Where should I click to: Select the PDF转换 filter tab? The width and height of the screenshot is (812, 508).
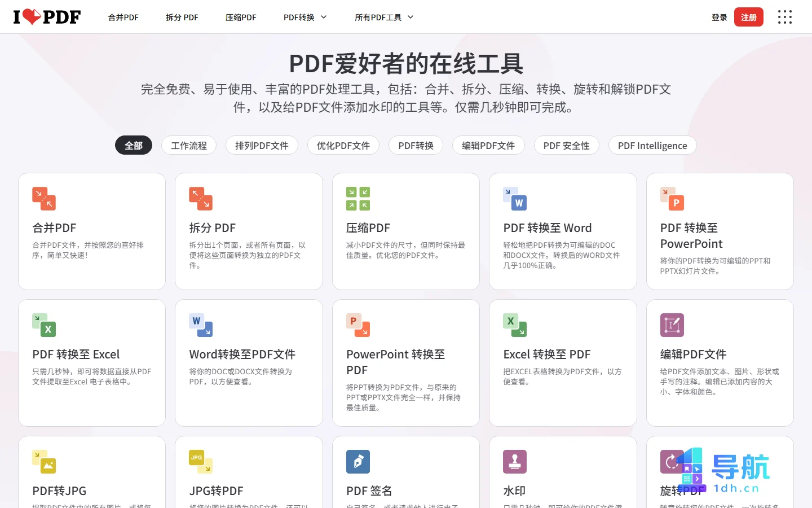[416, 146]
